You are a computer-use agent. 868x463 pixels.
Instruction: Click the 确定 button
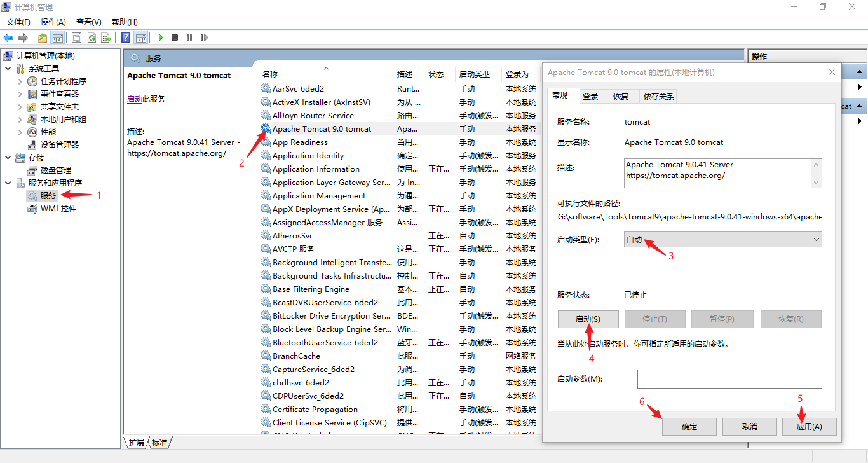point(689,426)
